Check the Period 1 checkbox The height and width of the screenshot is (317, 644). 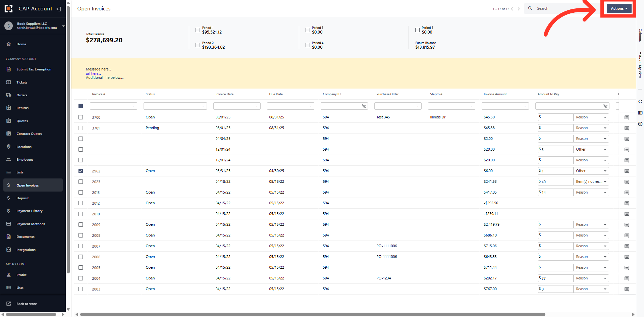tap(198, 30)
